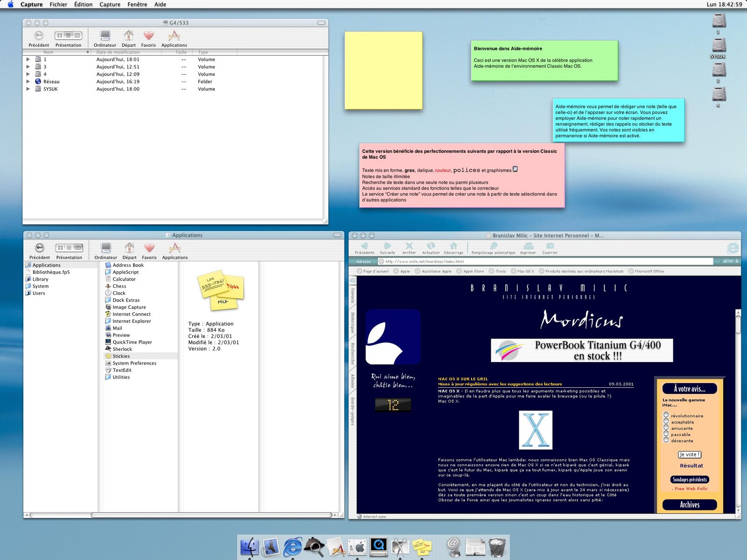
Task: Click the scissors Capture icon in Dock
Action: (x=400, y=546)
